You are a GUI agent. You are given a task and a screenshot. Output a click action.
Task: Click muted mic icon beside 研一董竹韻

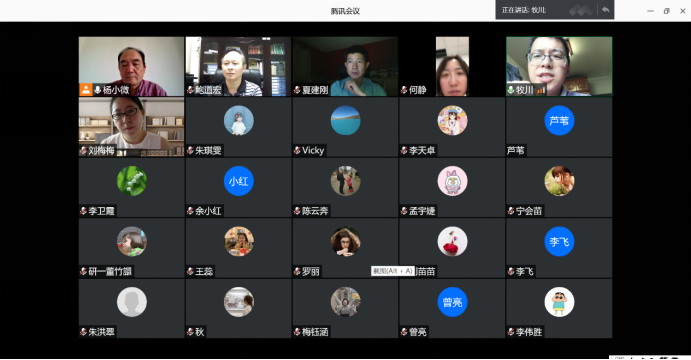[83, 271]
